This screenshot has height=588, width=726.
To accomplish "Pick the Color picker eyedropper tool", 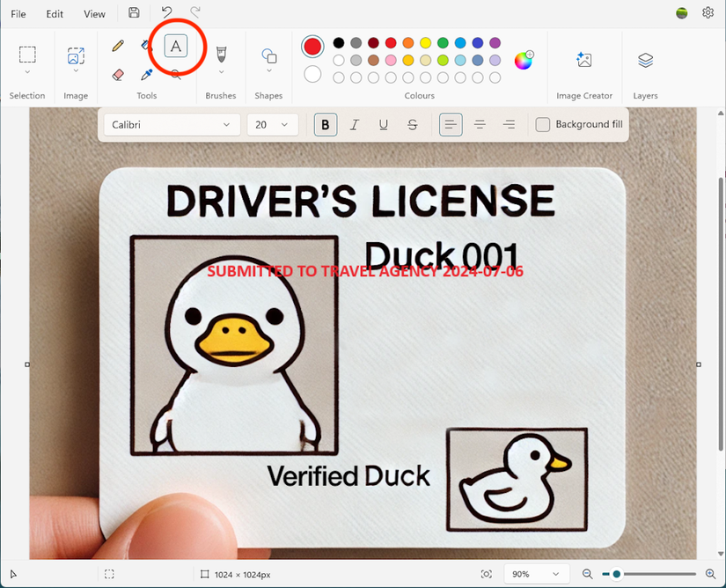I will pyautogui.click(x=147, y=75).
